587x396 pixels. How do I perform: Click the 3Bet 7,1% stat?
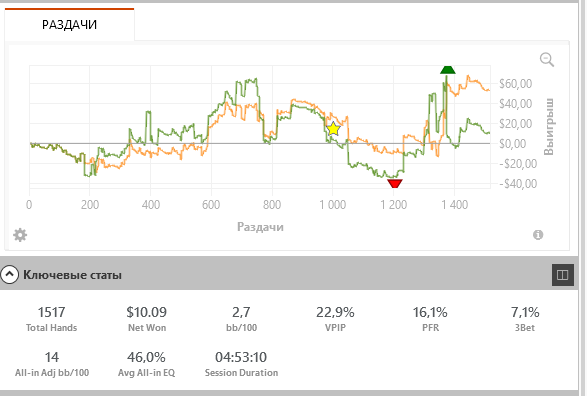(x=525, y=319)
